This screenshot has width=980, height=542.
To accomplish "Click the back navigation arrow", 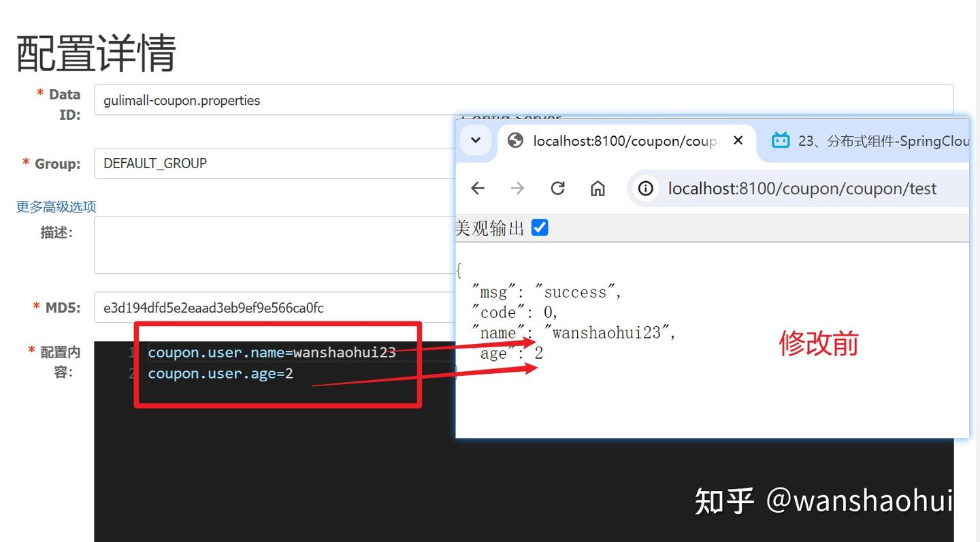I will click(477, 189).
